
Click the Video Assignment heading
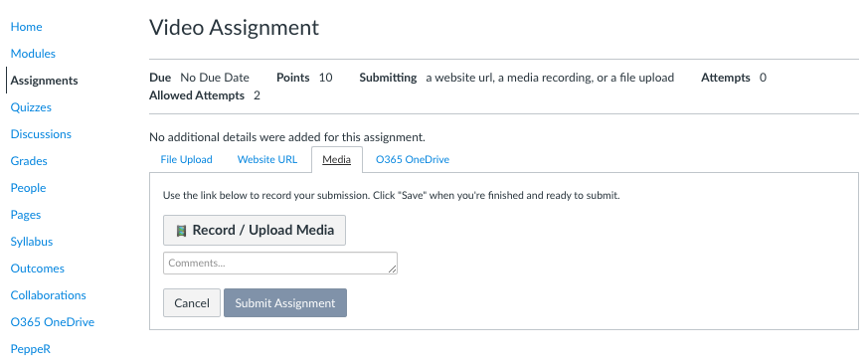235,27
